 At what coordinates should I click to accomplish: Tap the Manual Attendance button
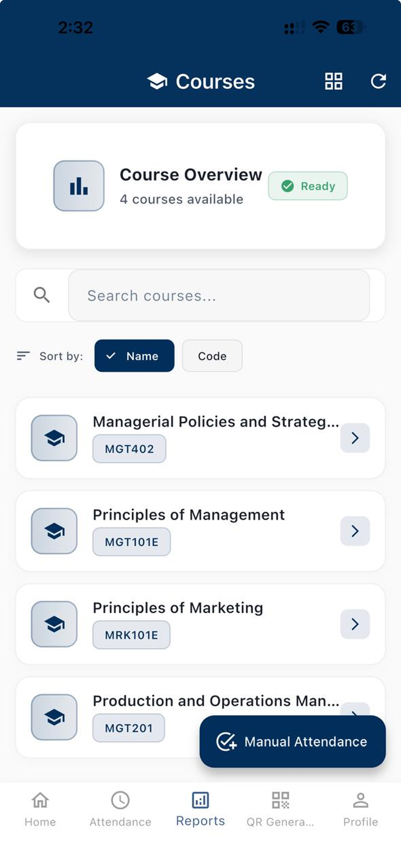tap(293, 742)
